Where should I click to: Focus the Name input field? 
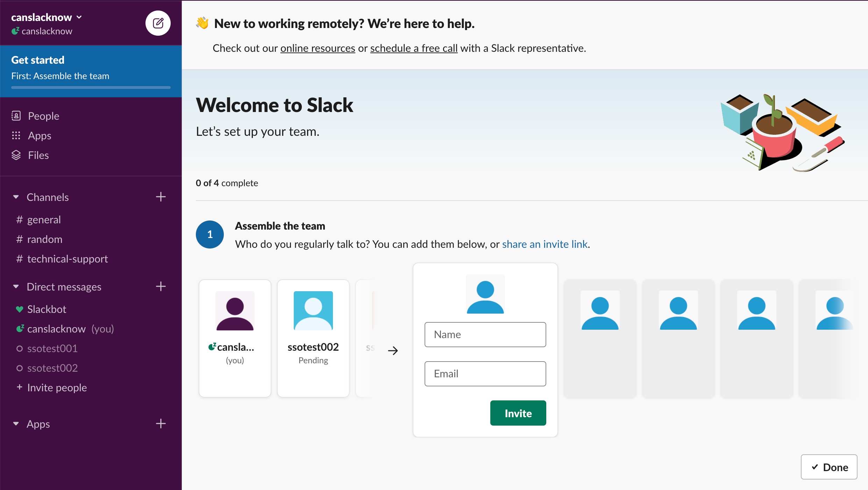[x=485, y=335]
